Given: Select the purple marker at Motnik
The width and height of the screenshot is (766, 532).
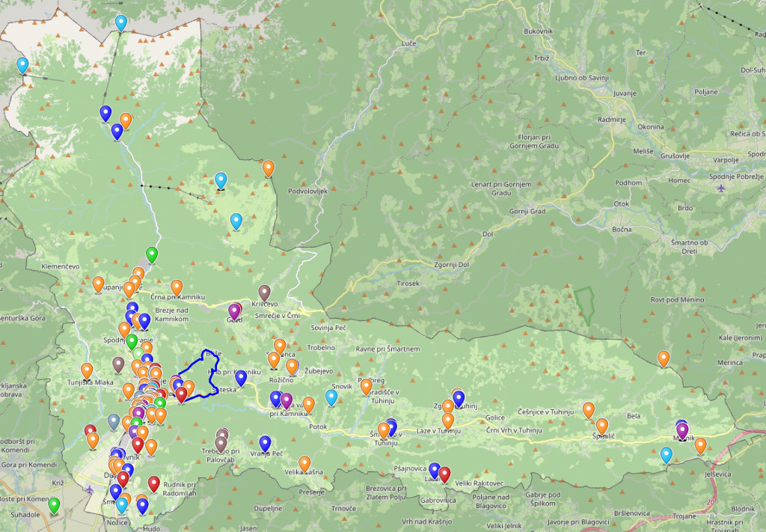Looking at the screenshot, I should click(x=682, y=431).
